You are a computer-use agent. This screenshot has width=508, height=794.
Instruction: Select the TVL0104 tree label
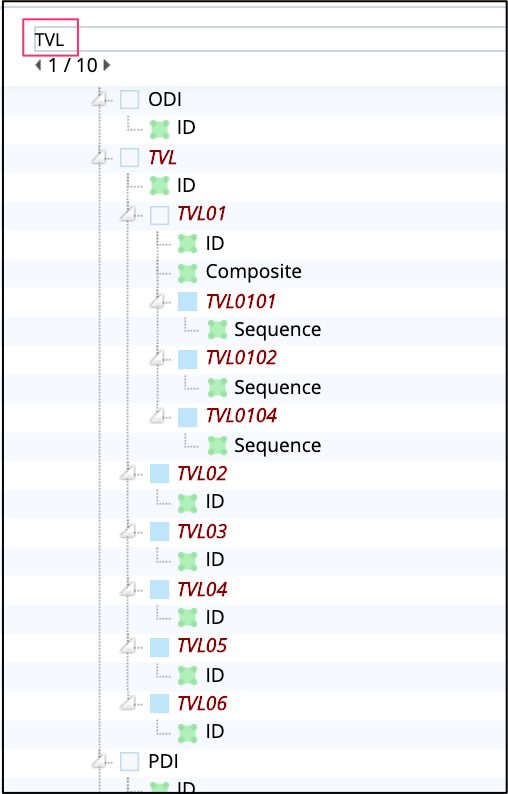pyautogui.click(x=241, y=416)
